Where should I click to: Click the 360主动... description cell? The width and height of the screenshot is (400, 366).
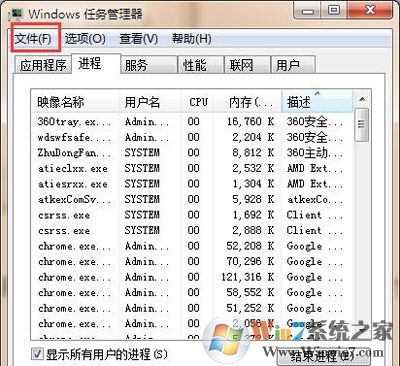(x=314, y=153)
